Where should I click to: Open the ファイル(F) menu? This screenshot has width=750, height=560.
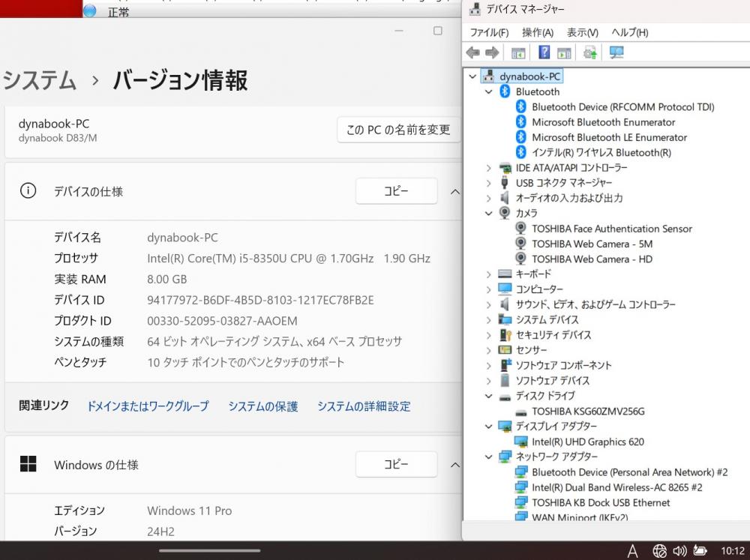(x=489, y=32)
